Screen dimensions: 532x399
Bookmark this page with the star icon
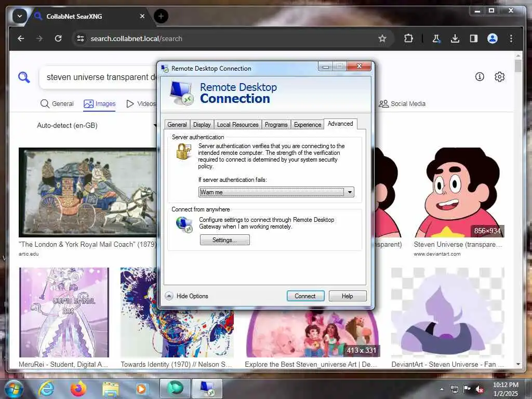[382, 38]
